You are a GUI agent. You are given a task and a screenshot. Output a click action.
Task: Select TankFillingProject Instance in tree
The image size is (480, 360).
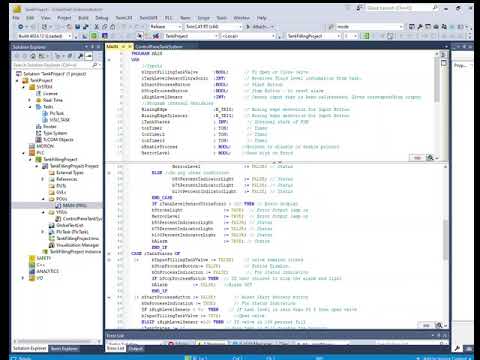75,252
